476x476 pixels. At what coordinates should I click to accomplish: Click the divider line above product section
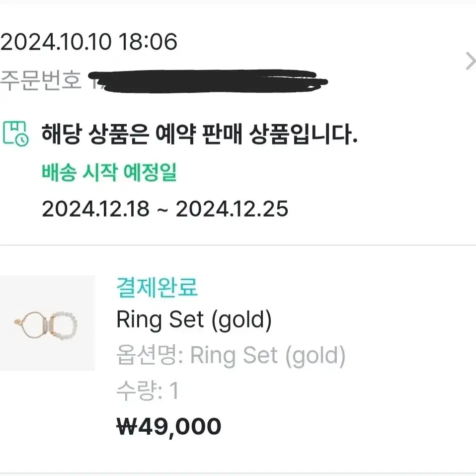point(238,244)
